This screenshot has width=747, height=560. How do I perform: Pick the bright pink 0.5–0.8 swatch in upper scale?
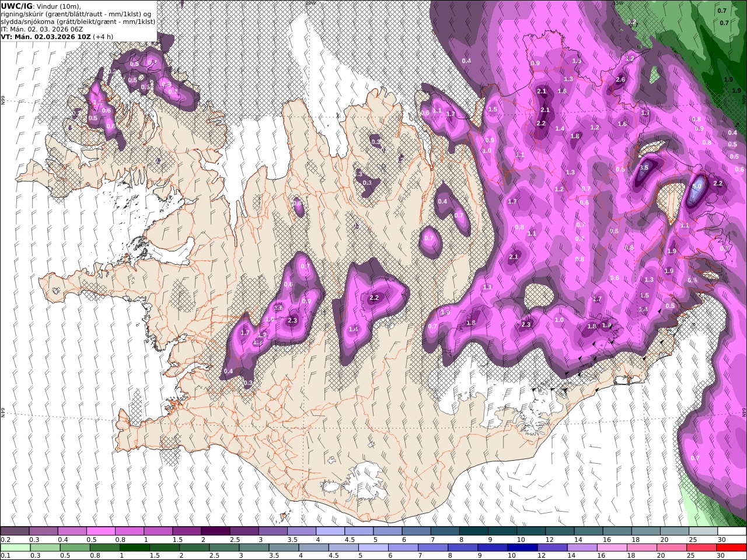coord(100,531)
